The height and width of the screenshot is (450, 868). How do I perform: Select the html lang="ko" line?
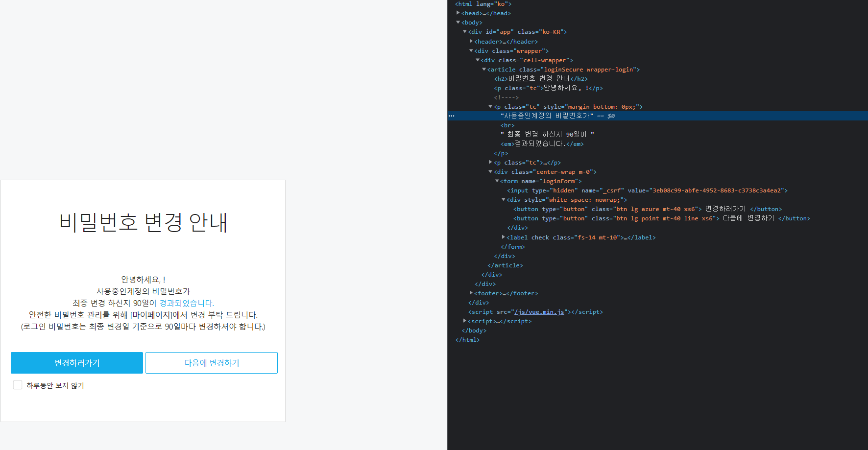coord(483,4)
